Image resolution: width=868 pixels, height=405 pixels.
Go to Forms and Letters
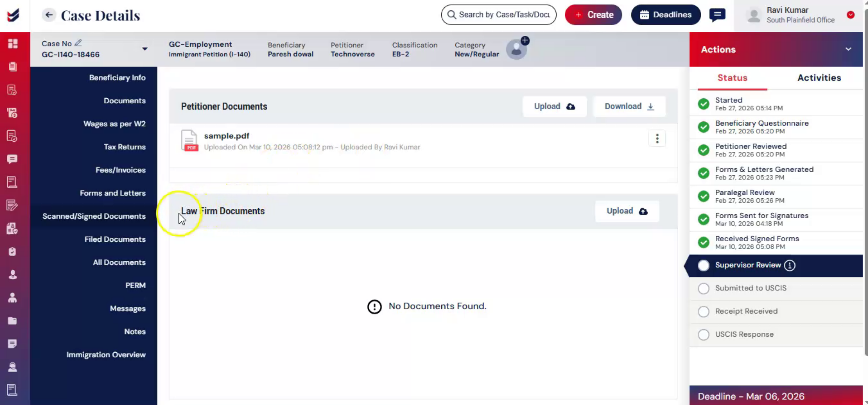pyautogui.click(x=112, y=193)
